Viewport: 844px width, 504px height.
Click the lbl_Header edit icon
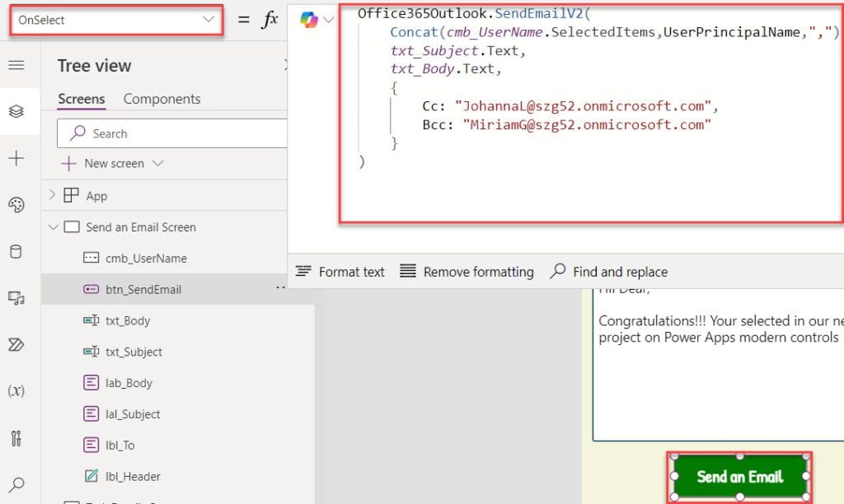pos(91,476)
